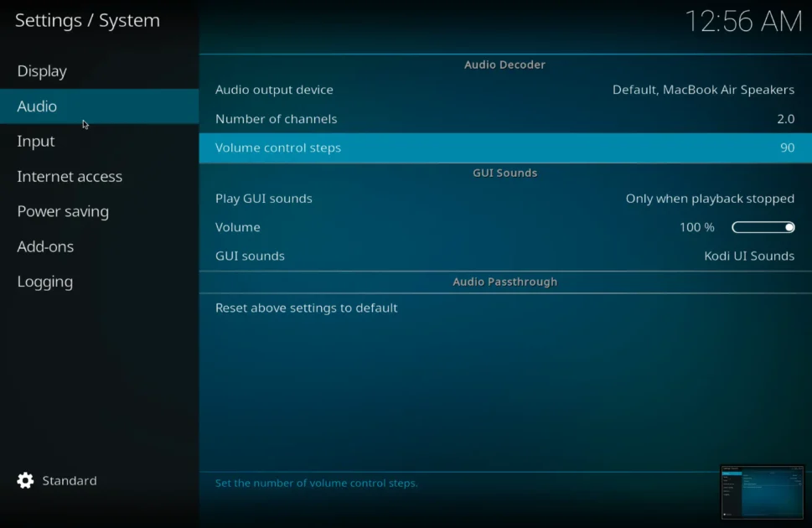Screen dimensions: 812x528
Task: Go to the Input settings category
Action: tap(36, 142)
